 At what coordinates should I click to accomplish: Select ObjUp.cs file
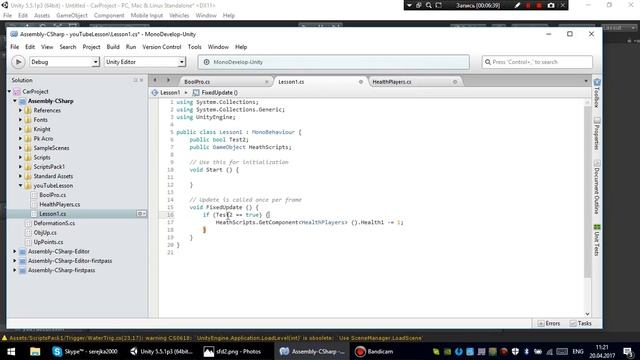45,233
